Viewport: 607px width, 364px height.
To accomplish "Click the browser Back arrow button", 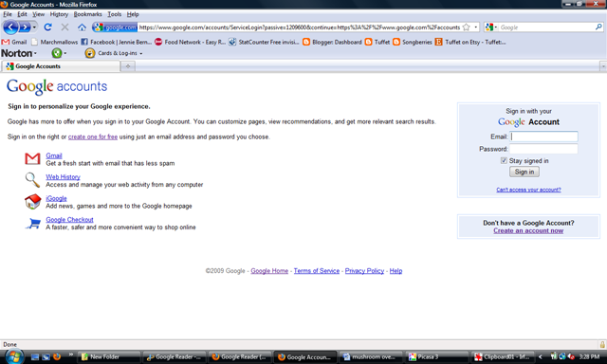I will tap(10, 27).
